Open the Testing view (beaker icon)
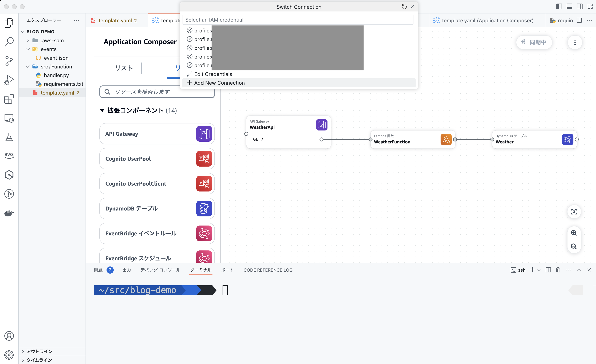This screenshot has width=596, height=364. [x=9, y=137]
